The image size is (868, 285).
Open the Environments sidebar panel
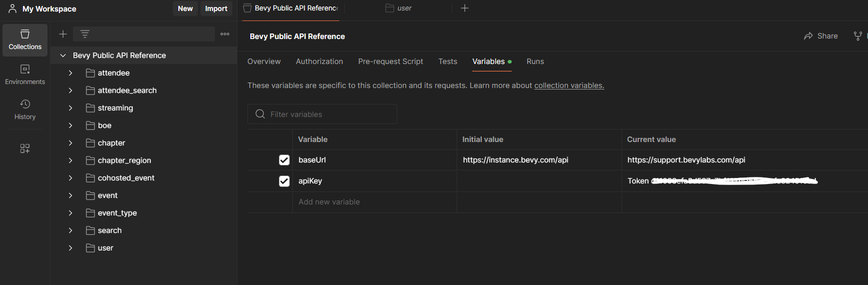pos(25,74)
